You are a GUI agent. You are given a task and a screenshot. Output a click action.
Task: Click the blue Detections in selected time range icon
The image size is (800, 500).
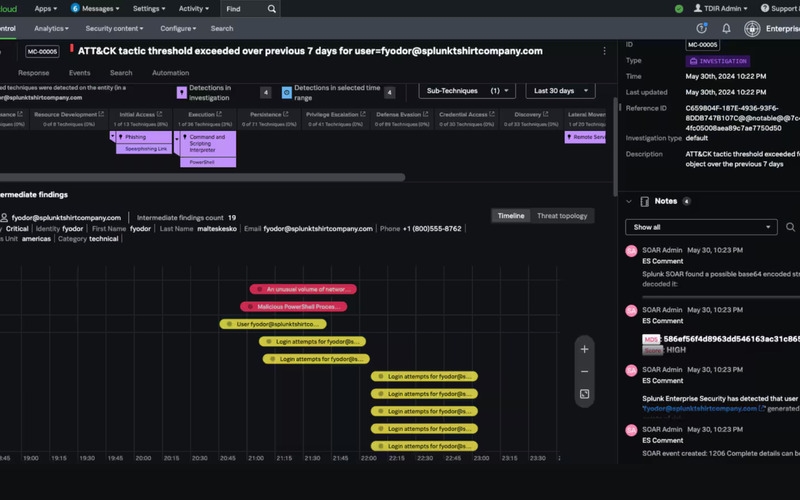tap(286, 92)
